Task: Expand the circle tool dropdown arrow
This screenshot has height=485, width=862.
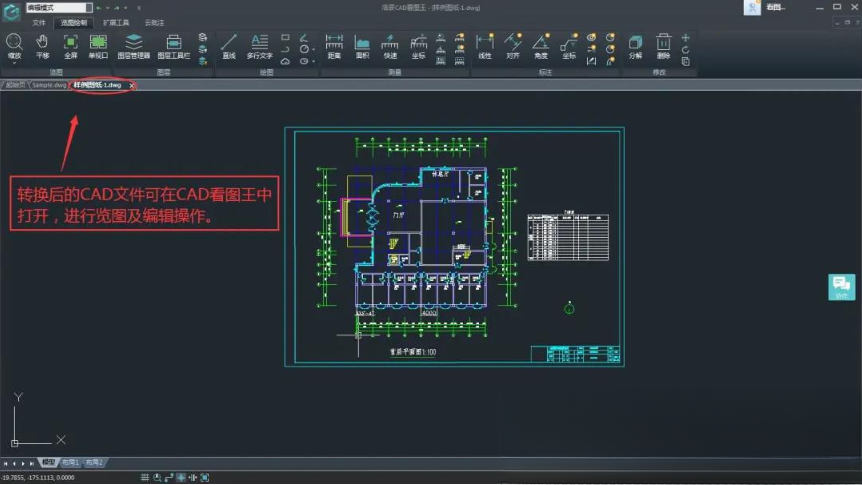Action: click(313, 49)
